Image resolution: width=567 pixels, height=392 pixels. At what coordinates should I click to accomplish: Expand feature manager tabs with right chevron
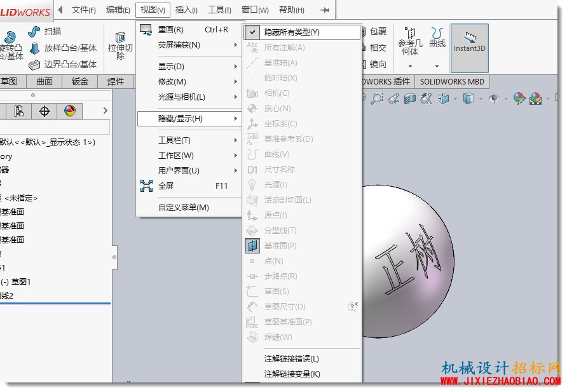[x=106, y=111]
